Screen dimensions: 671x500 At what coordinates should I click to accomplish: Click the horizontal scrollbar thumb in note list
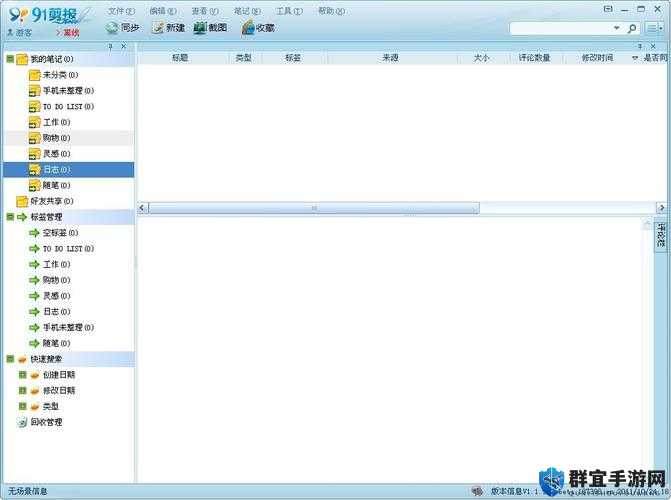[x=314, y=208]
